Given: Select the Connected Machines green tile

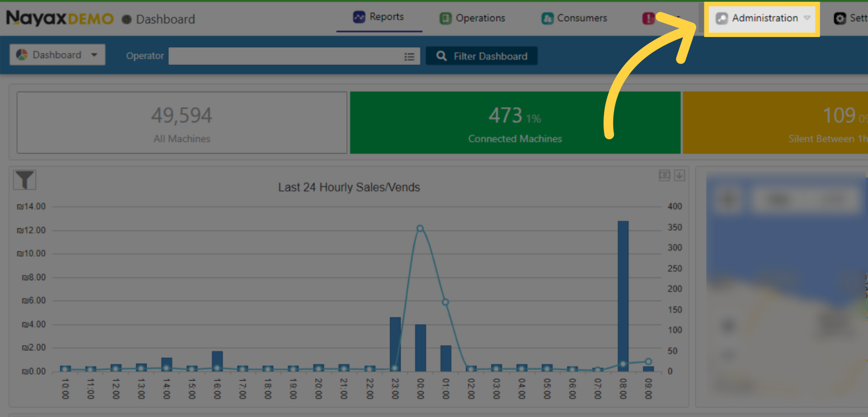Looking at the screenshot, I should click(x=515, y=122).
